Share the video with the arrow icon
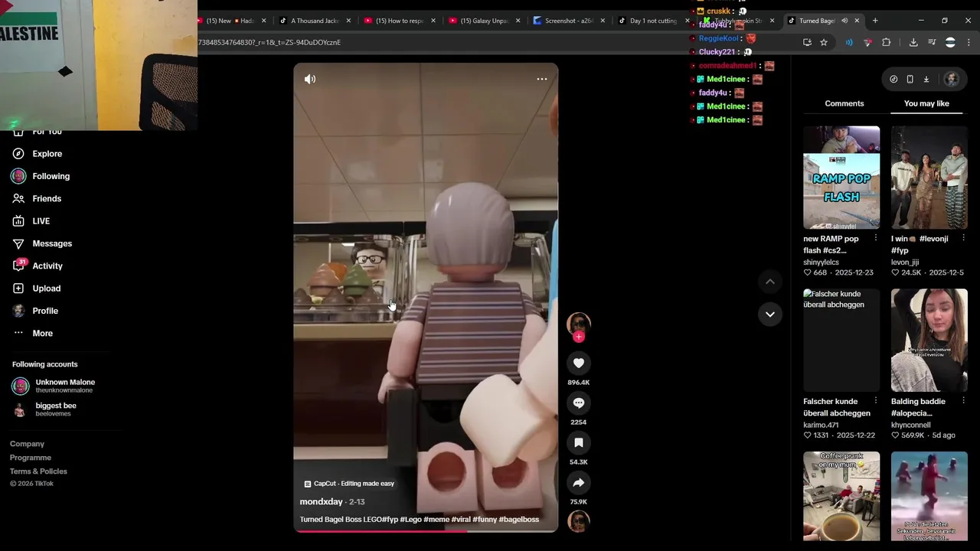 point(579,483)
